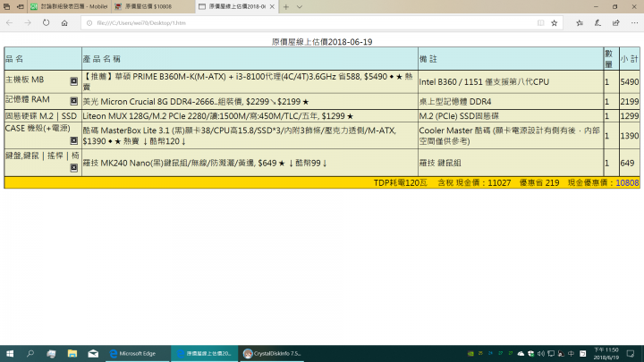Switch to the 原價屋估價 $10808 tab
Image resolution: width=644 pixels, height=362 pixels.
click(153, 6)
